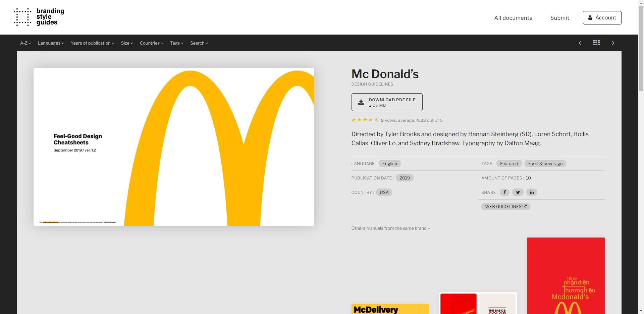Filter by USA country tag

(384, 192)
